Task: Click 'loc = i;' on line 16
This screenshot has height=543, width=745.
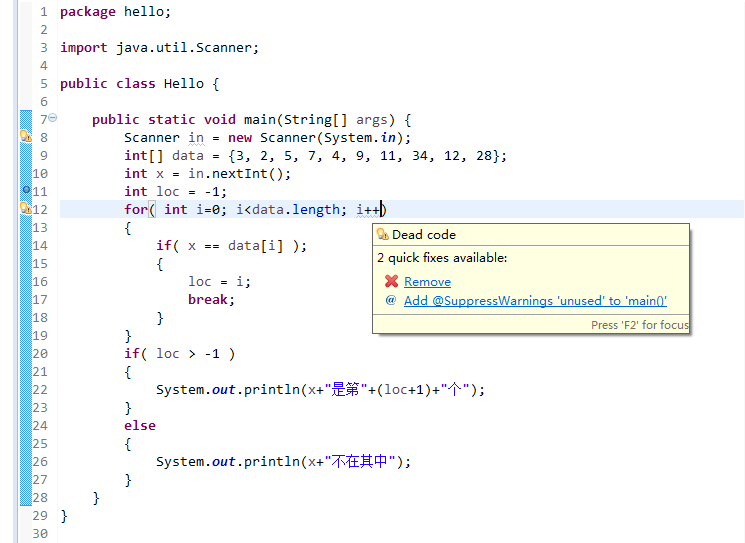Action: pos(220,282)
